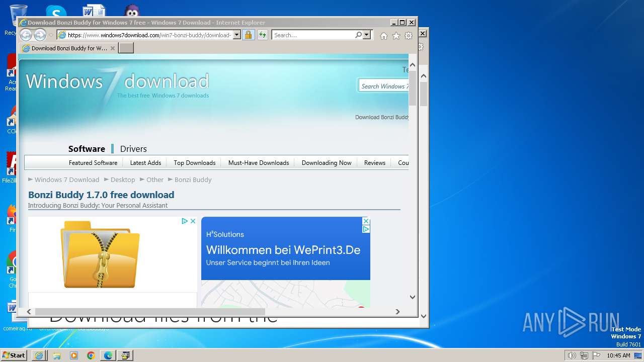The height and width of the screenshot is (362, 644).
Task: Open Reviews menu item
Action: (x=375, y=163)
